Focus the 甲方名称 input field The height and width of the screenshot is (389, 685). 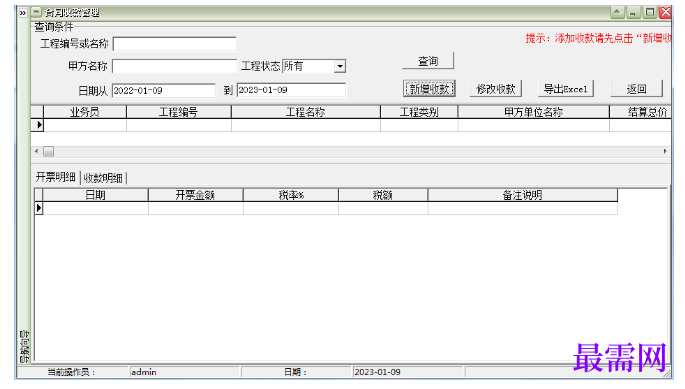tap(174, 66)
